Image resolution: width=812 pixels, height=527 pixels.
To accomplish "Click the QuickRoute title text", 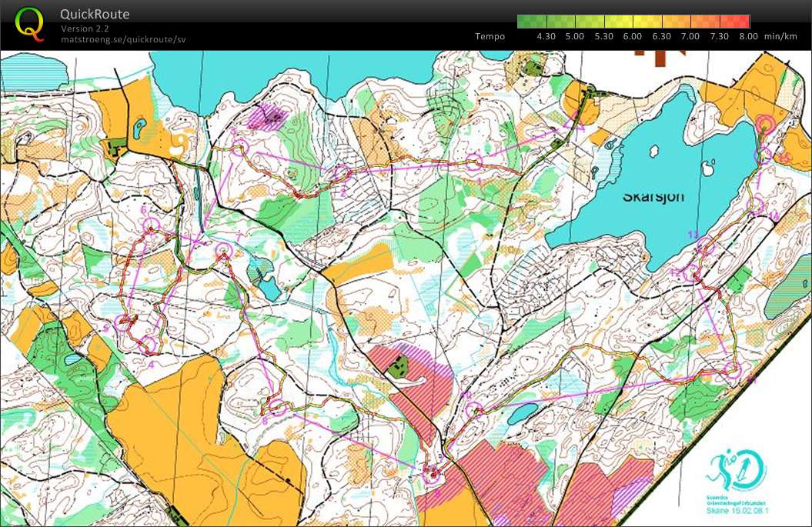I will click(95, 14).
